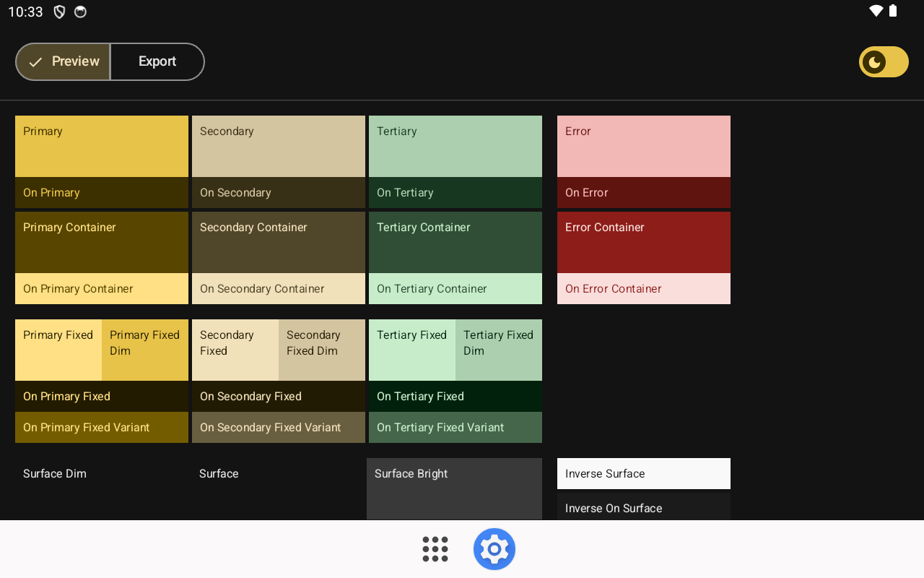Screen dimensions: 924x578
Task: Open the app drawer grid icon
Action: (x=435, y=549)
